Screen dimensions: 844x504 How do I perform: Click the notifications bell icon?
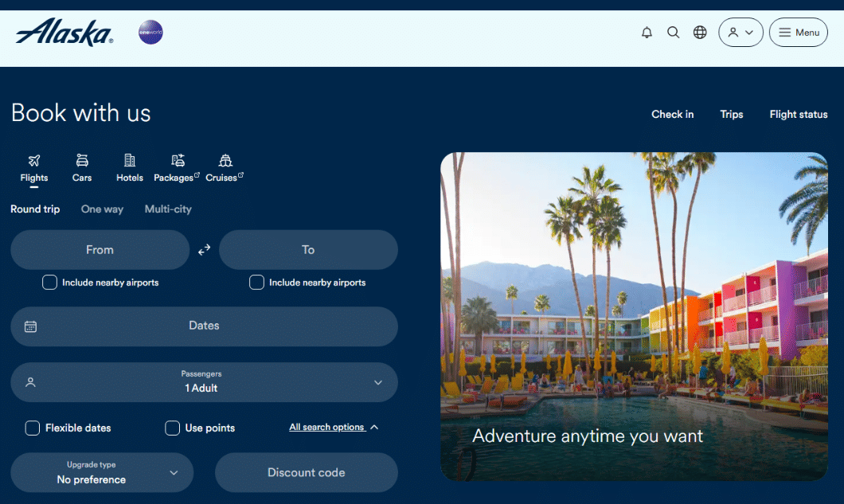click(x=647, y=33)
